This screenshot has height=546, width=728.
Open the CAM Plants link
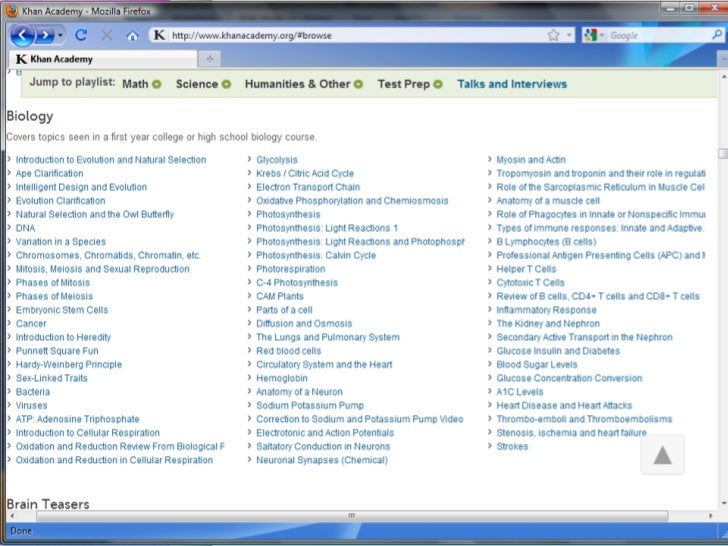tap(280, 296)
